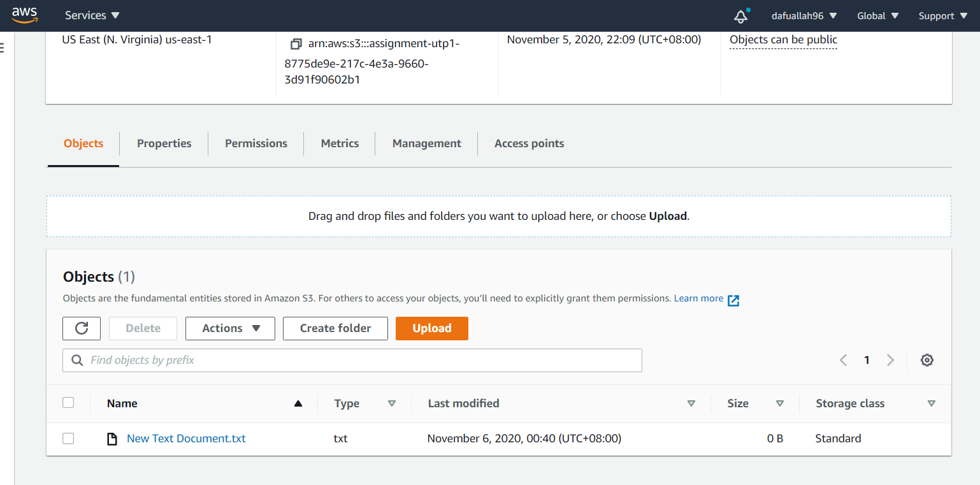Focus the Find objects by prefix field
The image size is (980, 485).
[x=352, y=360]
